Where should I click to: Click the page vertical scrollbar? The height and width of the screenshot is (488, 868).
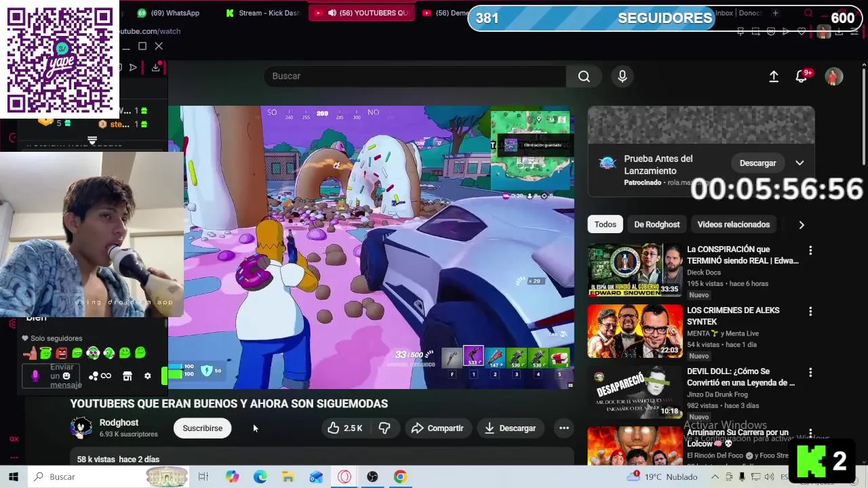[864, 115]
